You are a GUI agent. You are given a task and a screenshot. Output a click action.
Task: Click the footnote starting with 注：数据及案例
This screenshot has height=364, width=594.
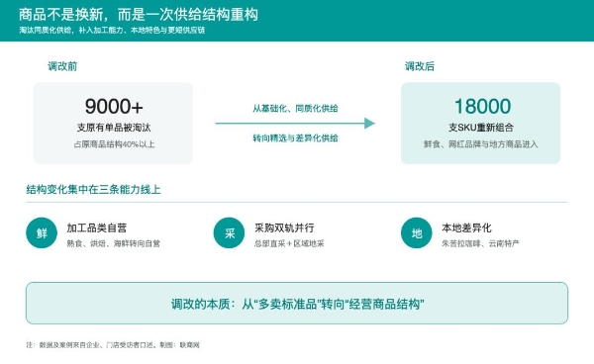pyautogui.click(x=113, y=345)
